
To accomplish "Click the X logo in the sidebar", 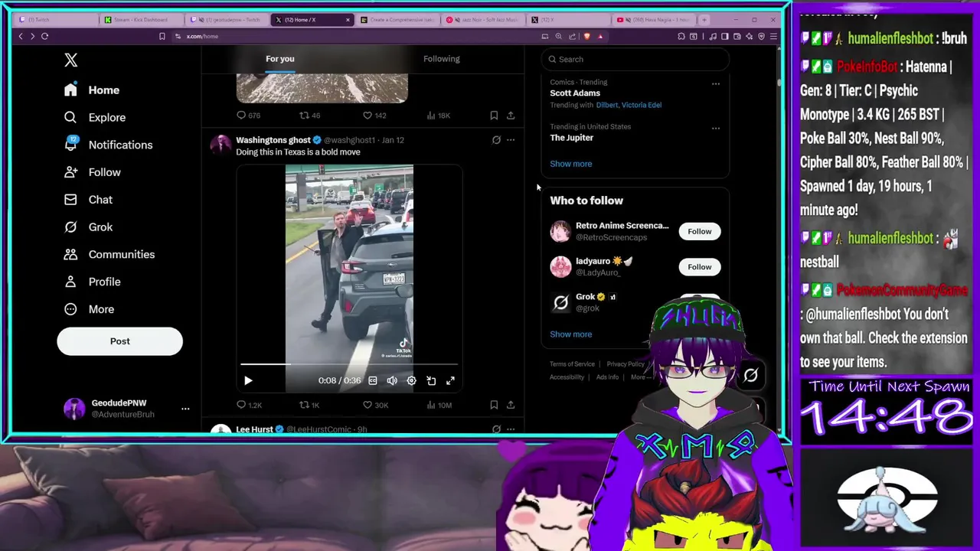I will click(71, 60).
